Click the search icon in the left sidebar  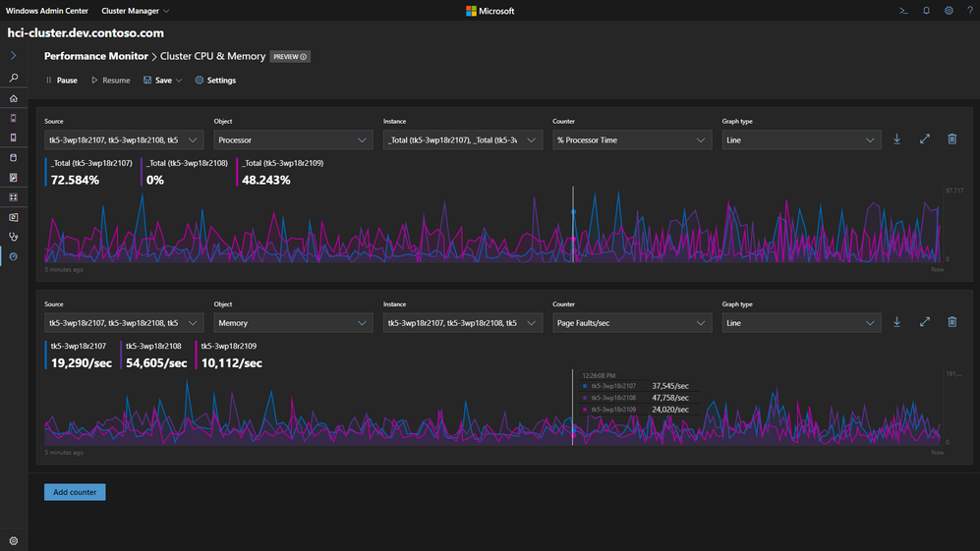pos(14,78)
